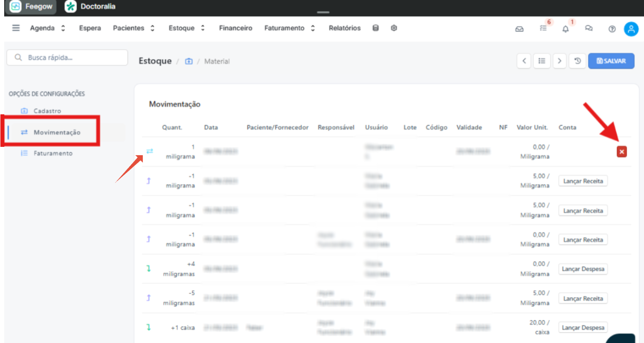Click the OPÇÕES DE CONFIGURAÇÕES sidebar heading
Viewport: 644px width, 343px height.
(x=47, y=94)
